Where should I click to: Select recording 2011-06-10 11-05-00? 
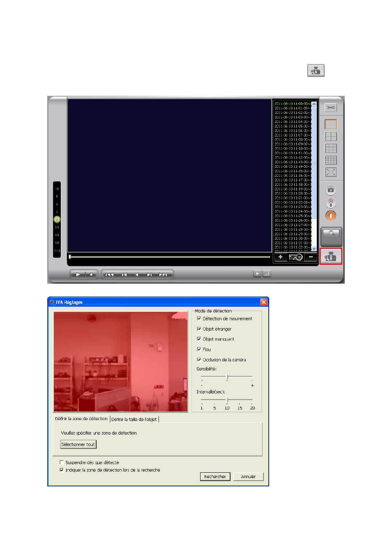tap(293, 126)
